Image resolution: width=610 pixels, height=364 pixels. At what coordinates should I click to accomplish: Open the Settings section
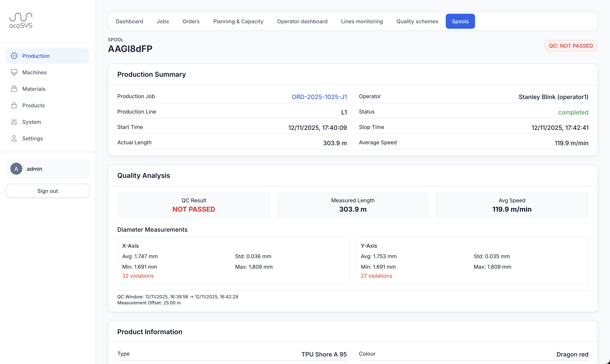pos(33,138)
